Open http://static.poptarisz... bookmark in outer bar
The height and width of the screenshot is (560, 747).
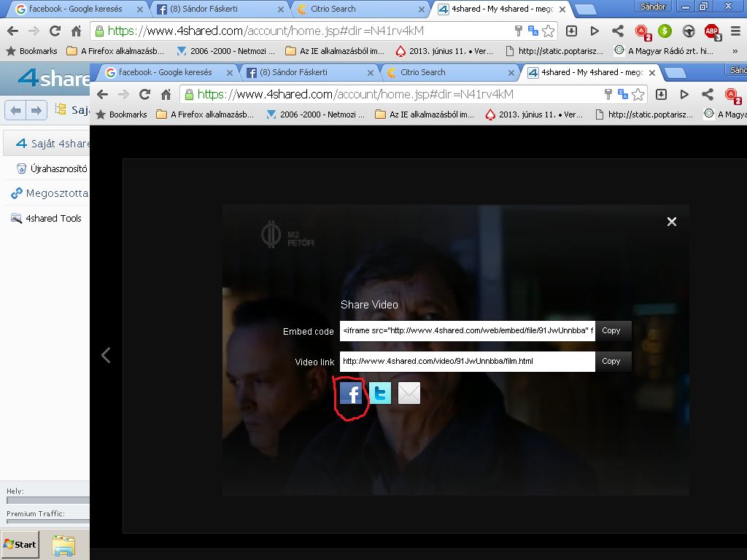[x=554, y=51]
